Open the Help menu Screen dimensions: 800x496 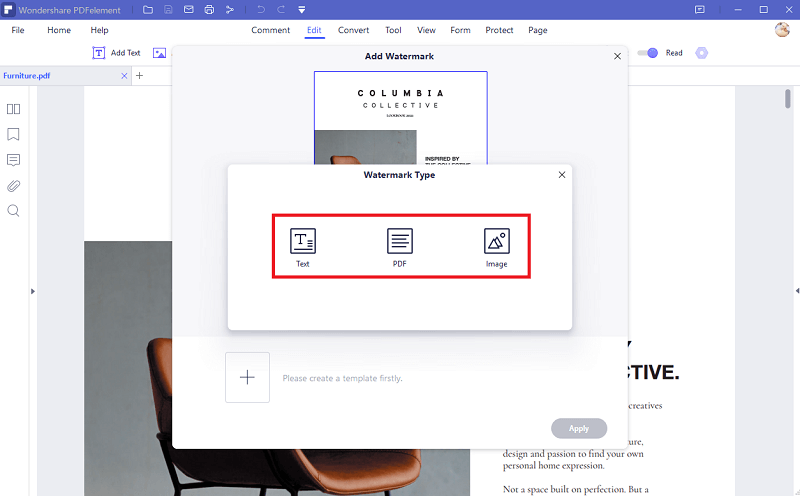click(x=99, y=30)
